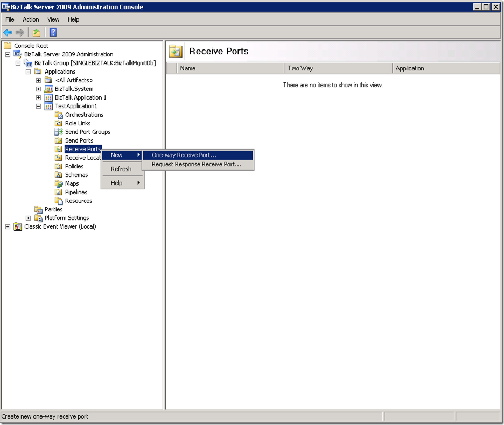Click the BizTalk.System application icon

(x=48, y=89)
